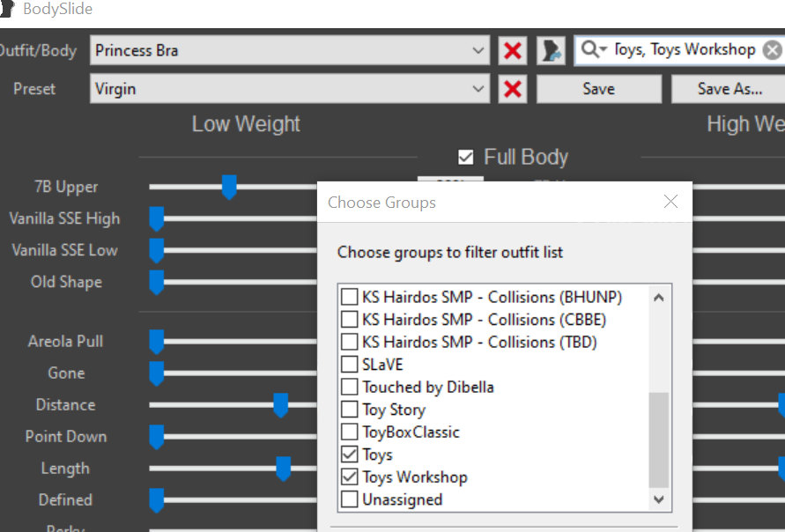
Task: Open the magnifier search filter menu
Action: pyautogui.click(x=595, y=49)
